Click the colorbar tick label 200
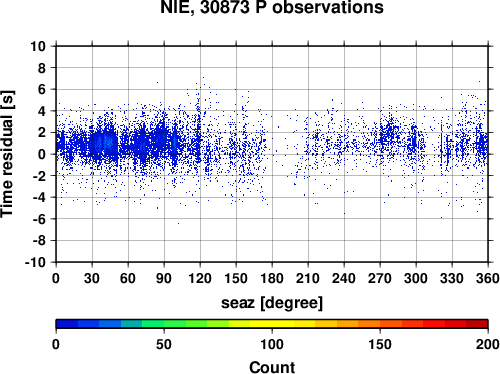Image resolution: width=500 pixels, height=374 pixels. pyautogui.click(x=488, y=344)
